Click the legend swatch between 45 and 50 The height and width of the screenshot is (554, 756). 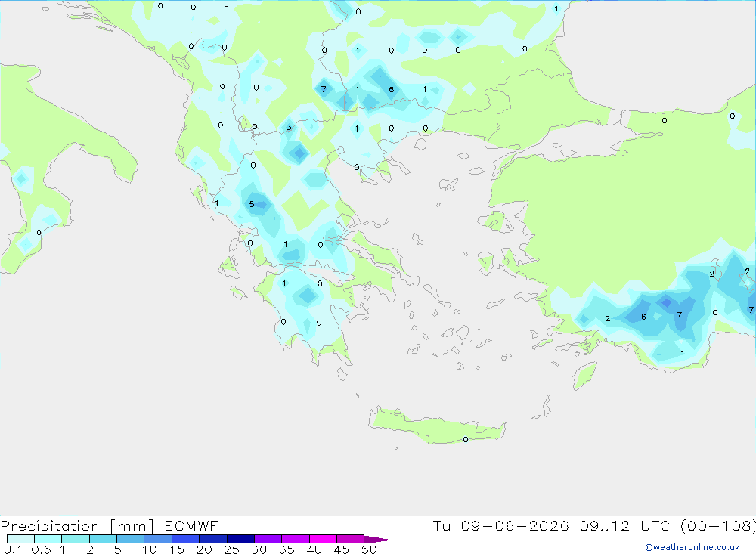coord(351,539)
